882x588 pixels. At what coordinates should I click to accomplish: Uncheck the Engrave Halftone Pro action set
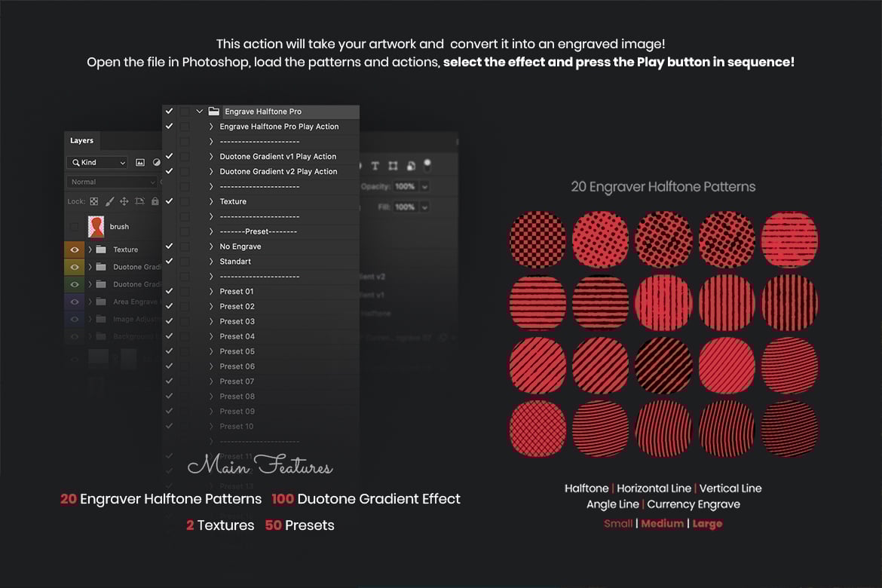coord(170,112)
